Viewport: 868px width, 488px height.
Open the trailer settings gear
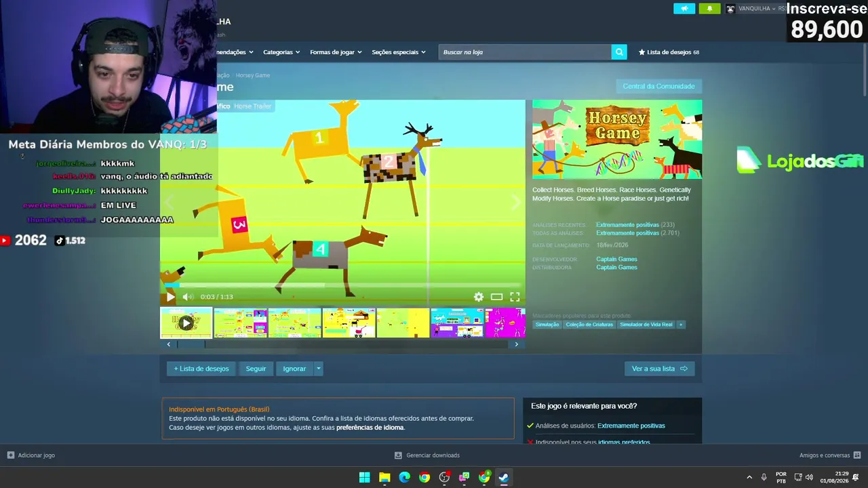point(479,297)
